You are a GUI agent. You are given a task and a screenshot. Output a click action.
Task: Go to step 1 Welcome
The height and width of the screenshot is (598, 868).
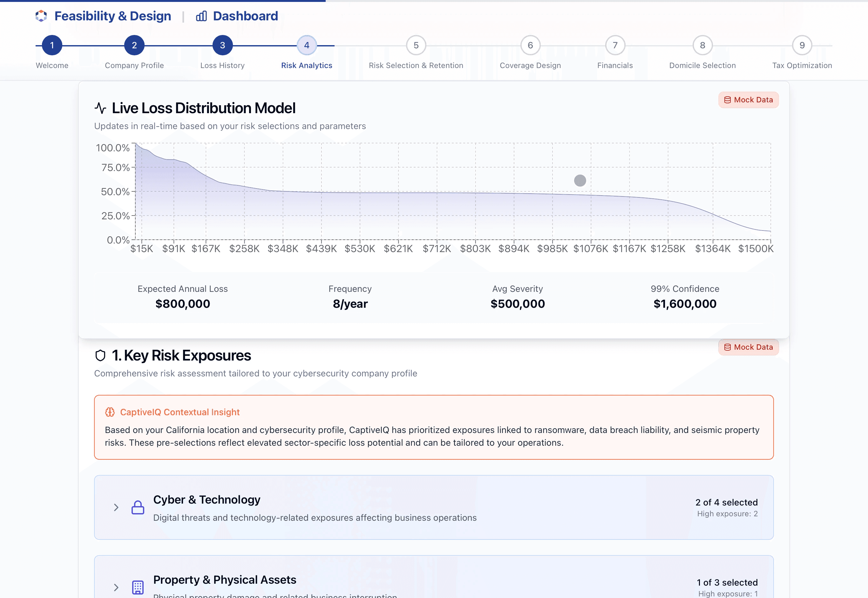(52, 45)
